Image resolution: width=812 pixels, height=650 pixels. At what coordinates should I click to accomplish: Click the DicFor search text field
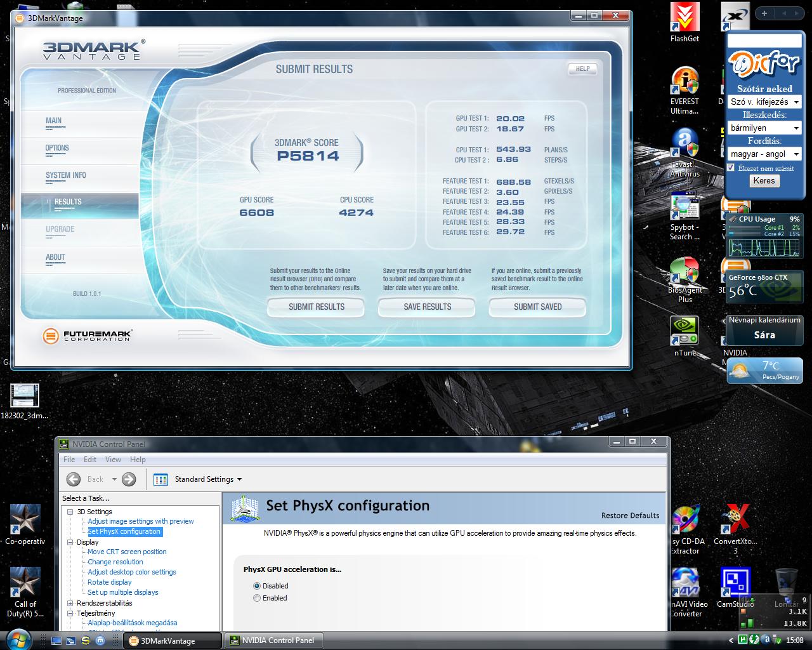tap(764, 41)
